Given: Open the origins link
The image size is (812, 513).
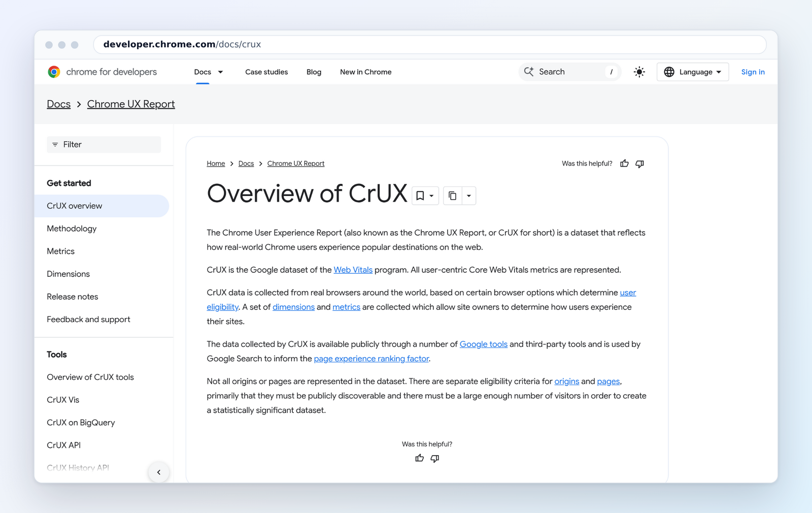Looking at the screenshot, I should tap(567, 381).
